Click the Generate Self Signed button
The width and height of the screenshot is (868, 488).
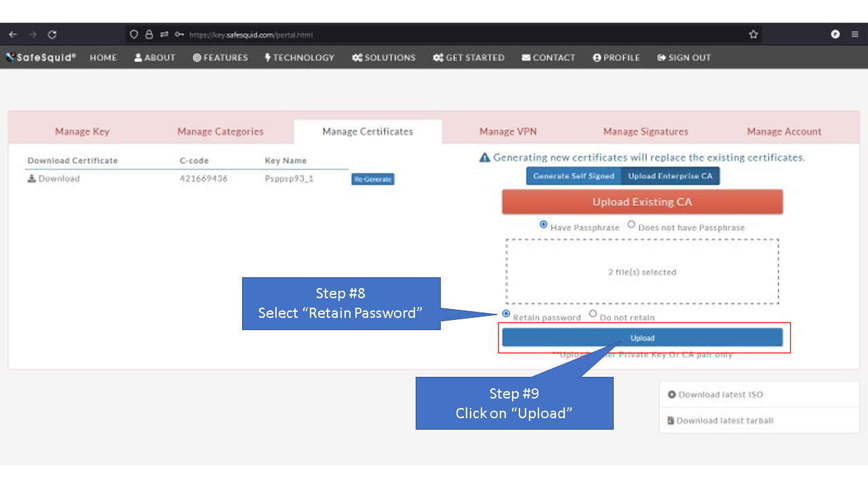(573, 176)
